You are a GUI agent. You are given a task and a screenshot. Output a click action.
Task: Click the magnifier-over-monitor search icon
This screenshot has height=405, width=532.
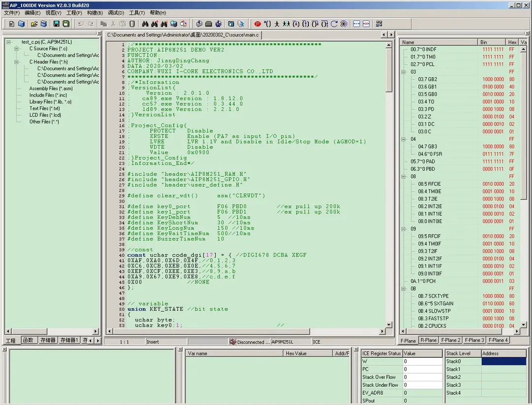174,24
